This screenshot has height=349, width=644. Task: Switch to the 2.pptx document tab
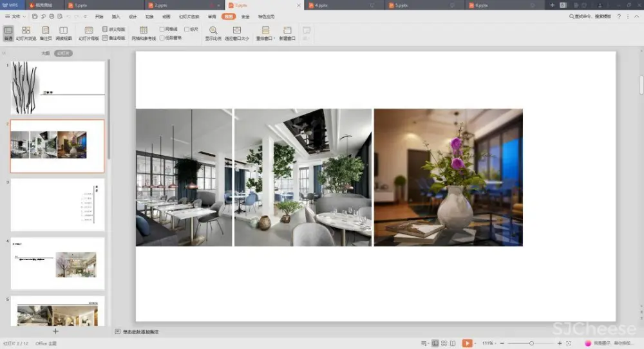click(161, 5)
